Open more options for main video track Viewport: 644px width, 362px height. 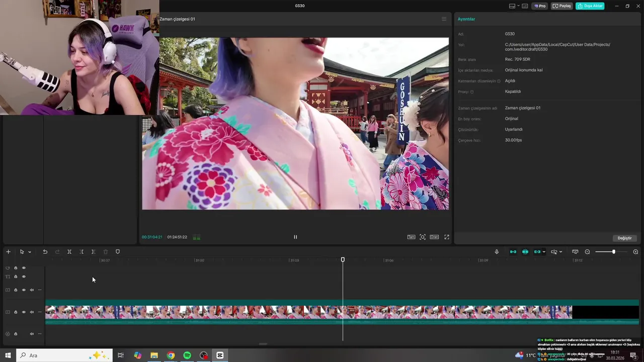(x=40, y=312)
